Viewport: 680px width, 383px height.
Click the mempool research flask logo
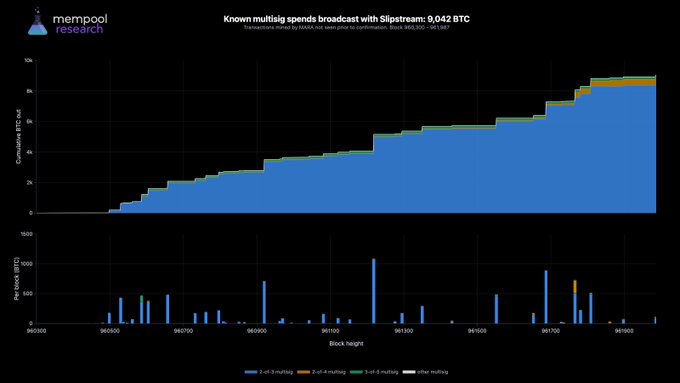[x=38, y=21]
